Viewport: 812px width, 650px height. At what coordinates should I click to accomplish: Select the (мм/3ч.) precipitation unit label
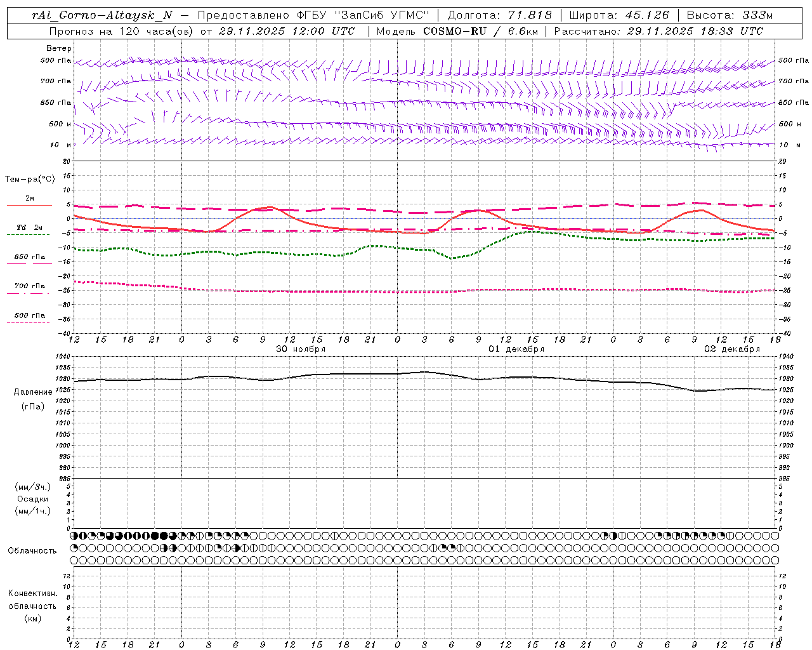point(33,487)
